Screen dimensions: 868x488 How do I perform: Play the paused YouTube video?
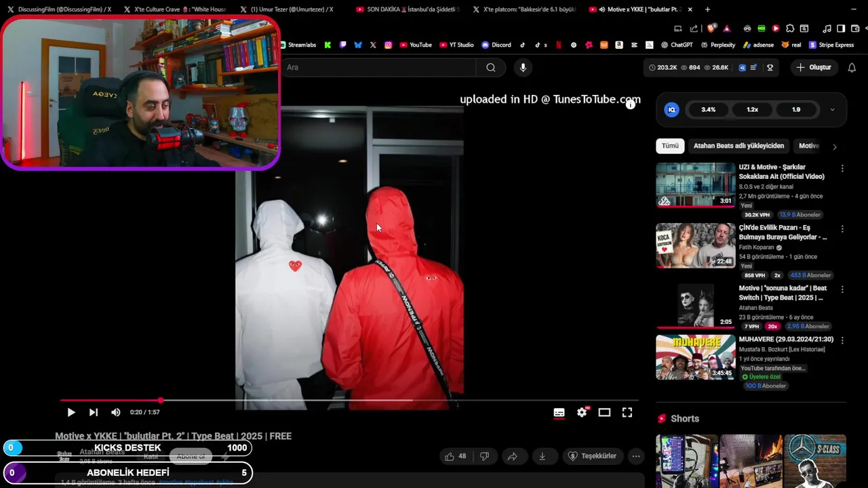pyautogui.click(x=71, y=412)
